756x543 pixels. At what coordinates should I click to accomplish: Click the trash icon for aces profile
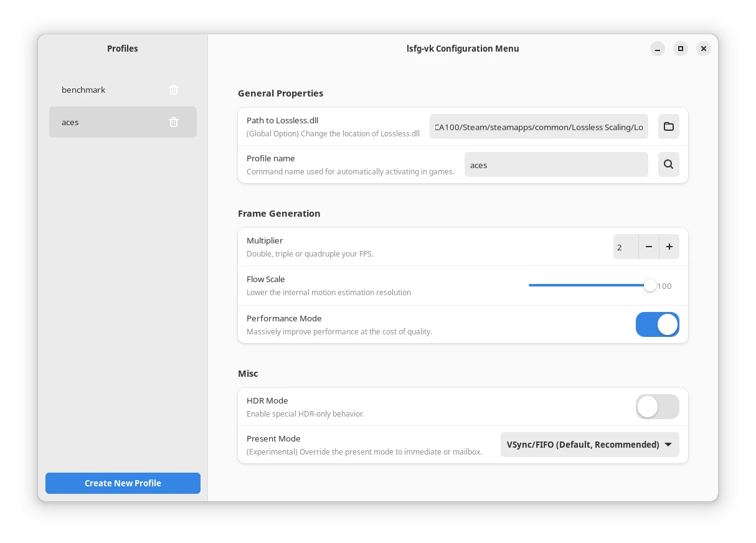click(174, 122)
